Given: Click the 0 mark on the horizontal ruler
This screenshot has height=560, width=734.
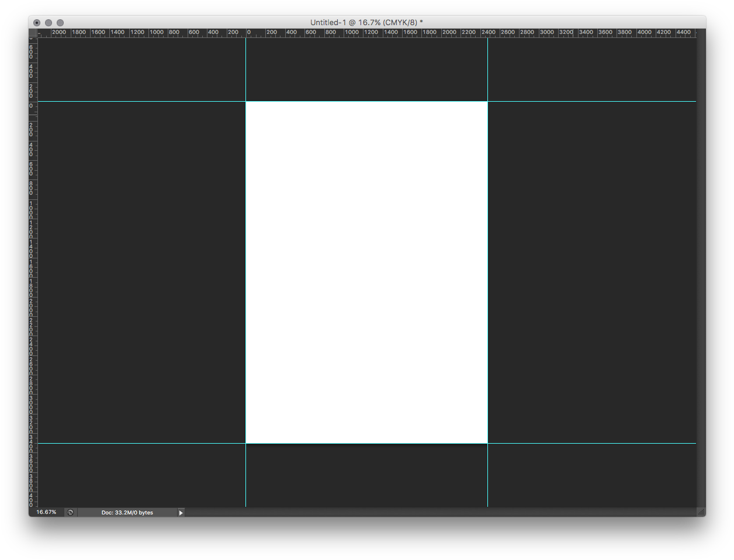Looking at the screenshot, I should [x=248, y=33].
